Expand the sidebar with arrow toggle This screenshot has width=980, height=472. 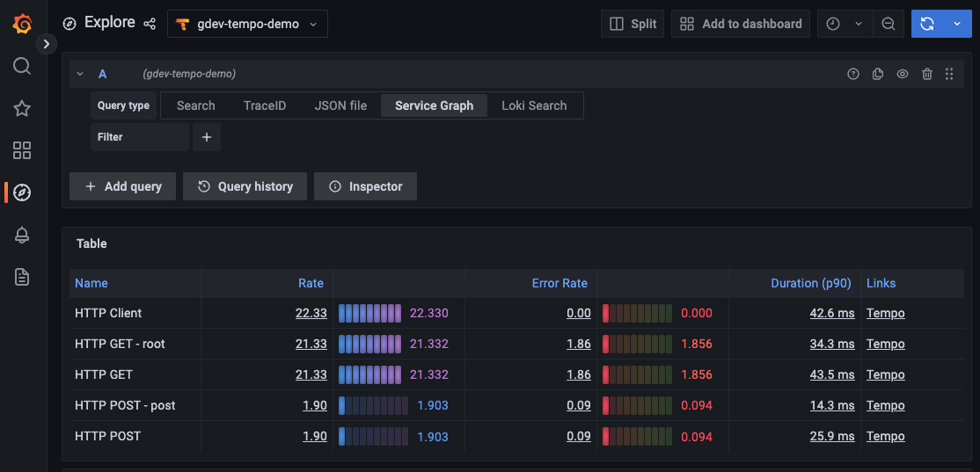click(x=47, y=43)
